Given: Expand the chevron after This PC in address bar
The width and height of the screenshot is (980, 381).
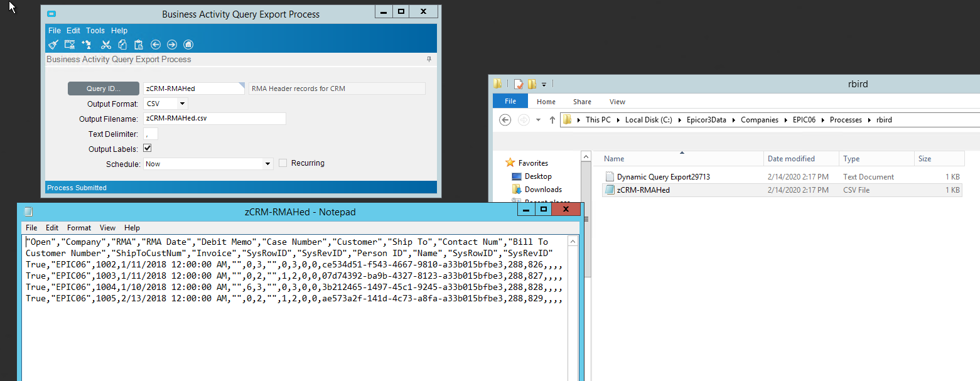Looking at the screenshot, I should click(x=617, y=120).
